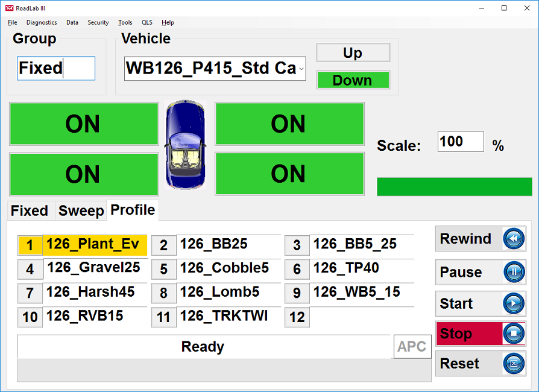Click the Stop square icon

[514, 334]
